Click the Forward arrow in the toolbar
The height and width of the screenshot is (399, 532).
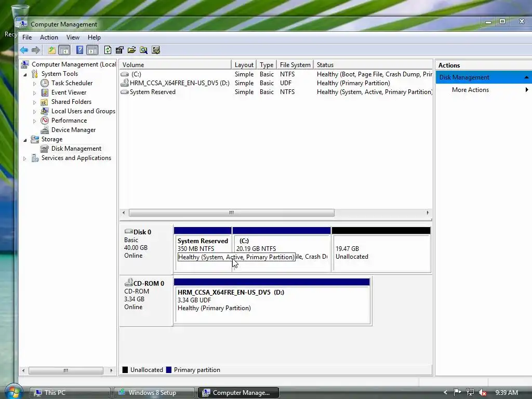tap(36, 50)
